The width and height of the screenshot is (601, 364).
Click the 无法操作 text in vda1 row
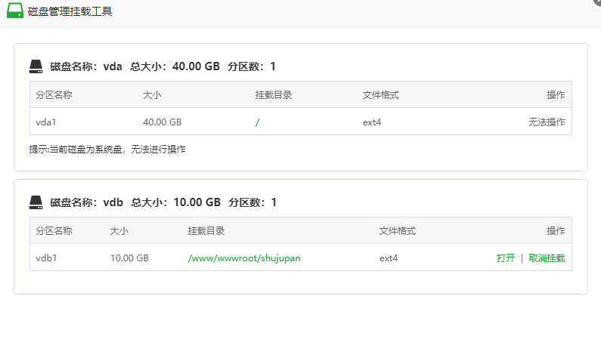coord(547,122)
